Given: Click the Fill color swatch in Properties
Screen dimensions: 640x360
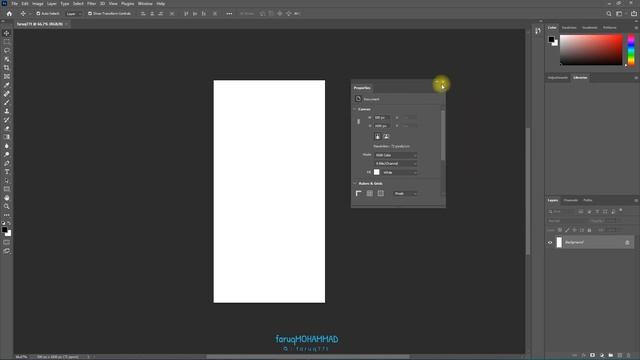Looking at the screenshot, I should (x=377, y=172).
